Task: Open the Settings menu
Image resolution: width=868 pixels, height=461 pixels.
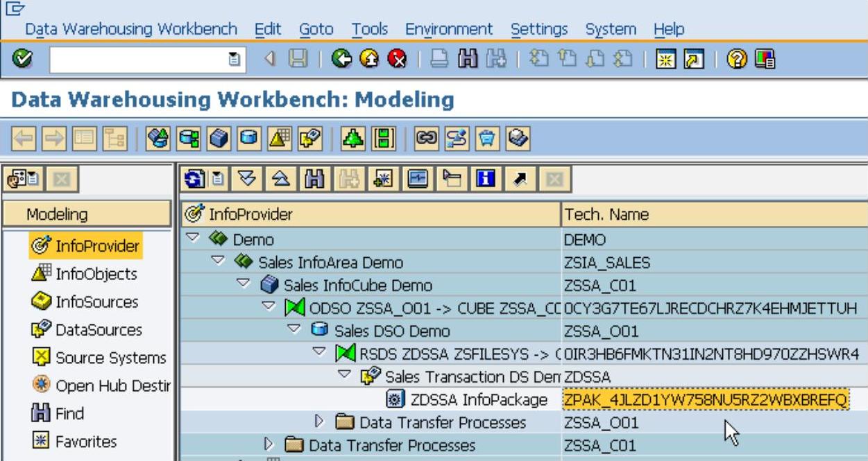Action: click(x=539, y=29)
